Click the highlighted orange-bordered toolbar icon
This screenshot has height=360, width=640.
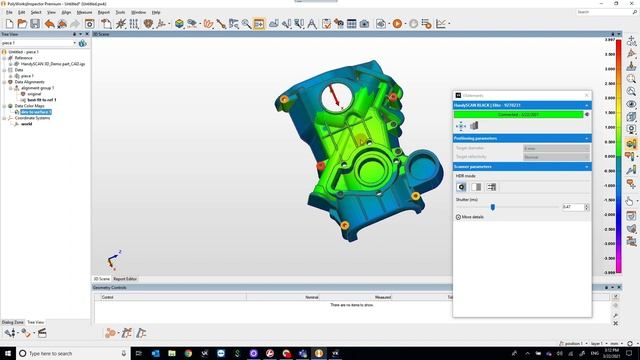[x=259, y=24]
